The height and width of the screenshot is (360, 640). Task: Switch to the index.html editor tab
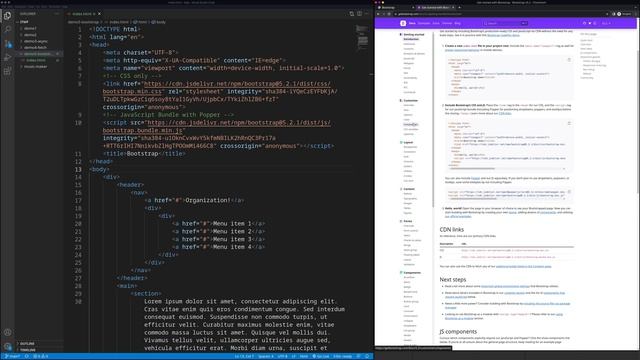(x=82, y=14)
